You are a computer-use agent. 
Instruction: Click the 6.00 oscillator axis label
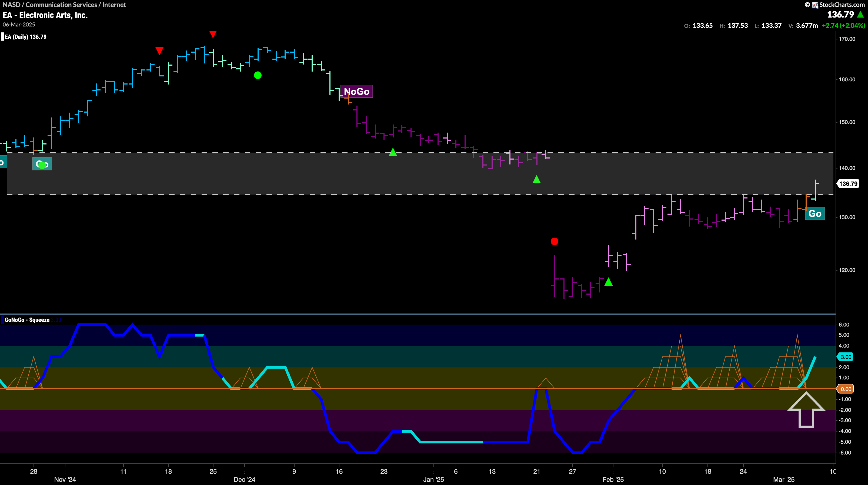[x=844, y=325]
